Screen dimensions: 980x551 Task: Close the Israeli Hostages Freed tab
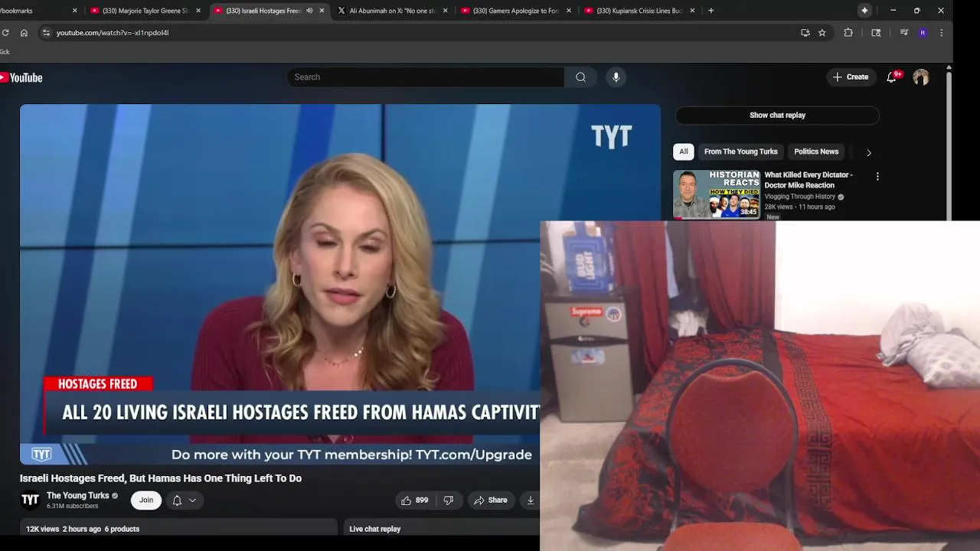(x=322, y=11)
